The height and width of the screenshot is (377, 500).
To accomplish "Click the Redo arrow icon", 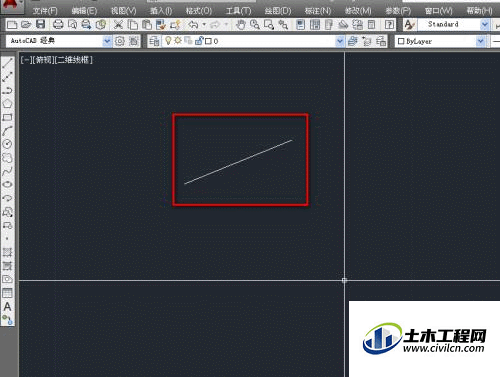I will (x=215, y=24).
